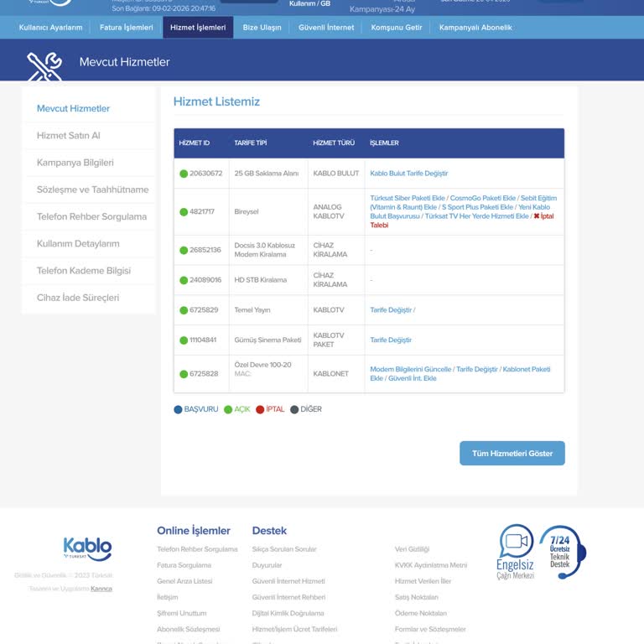The image size is (644, 644).
Task: Open Güvenli İnternet menu item
Action: 326,28
